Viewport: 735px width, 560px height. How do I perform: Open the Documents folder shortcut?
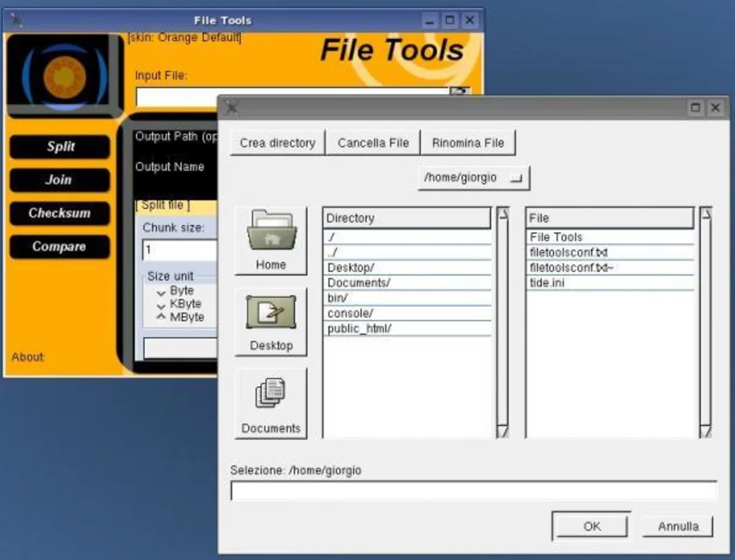(271, 403)
